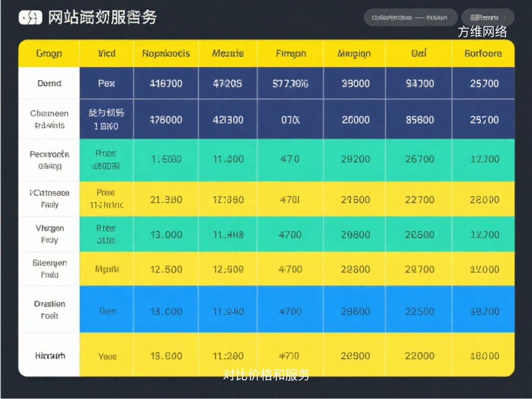Click the Fimaph column header

tap(290, 54)
